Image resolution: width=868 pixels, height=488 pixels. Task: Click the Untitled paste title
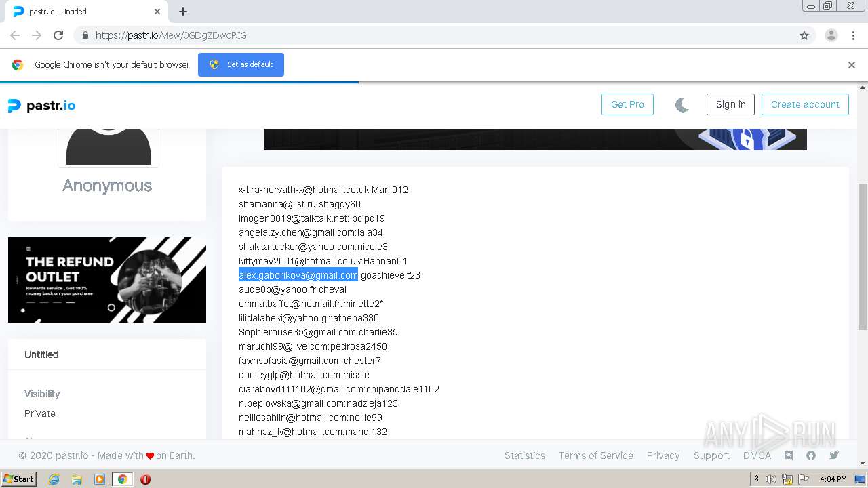pos(41,354)
